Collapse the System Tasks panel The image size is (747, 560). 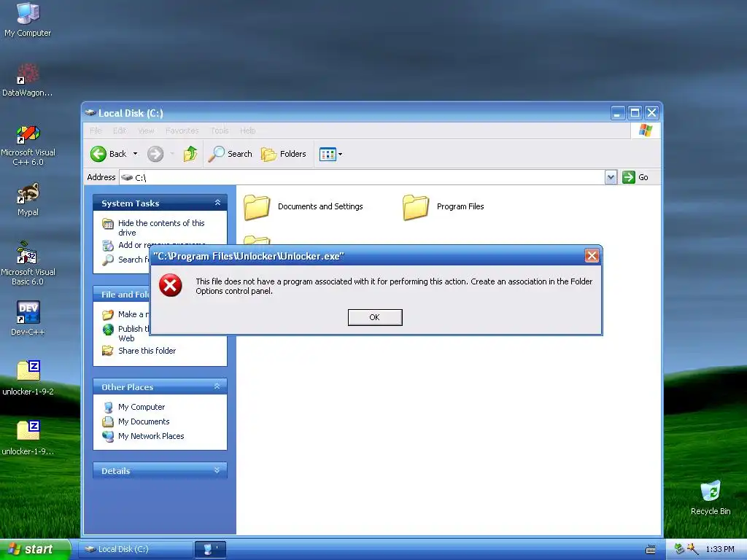(217, 203)
